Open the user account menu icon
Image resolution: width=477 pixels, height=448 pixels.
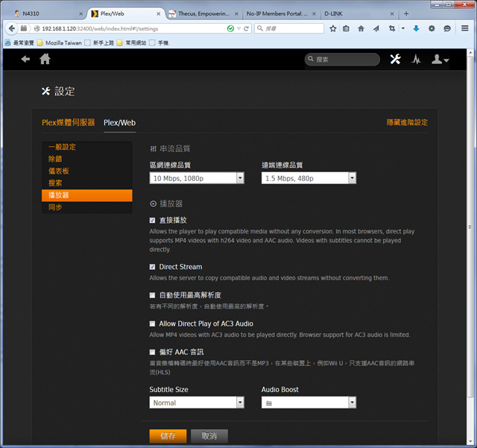coord(440,59)
